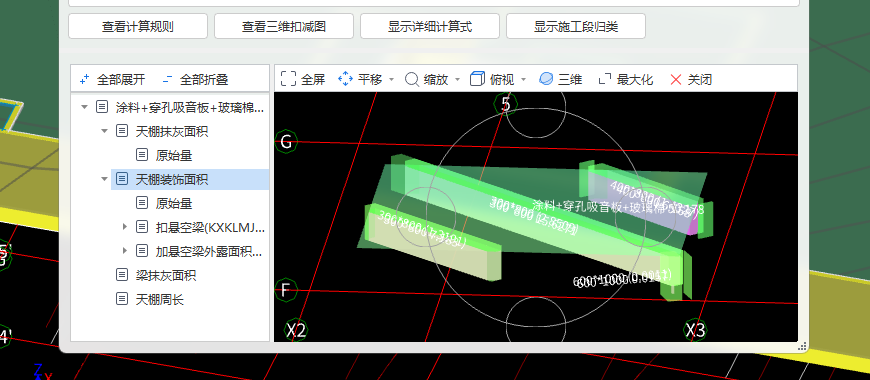Click the 最大化 maximize viewer icon
This screenshot has height=380, width=870.
(605, 79)
